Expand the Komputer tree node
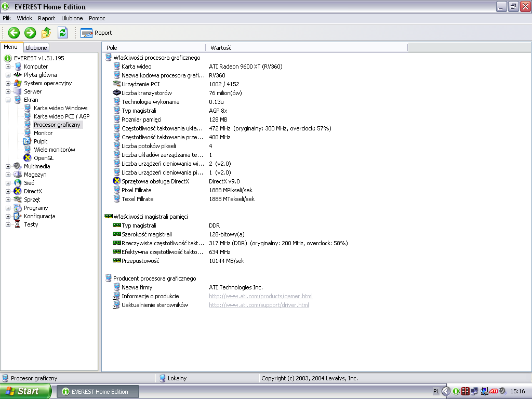Screen dimensions: 532x399 [8, 66]
